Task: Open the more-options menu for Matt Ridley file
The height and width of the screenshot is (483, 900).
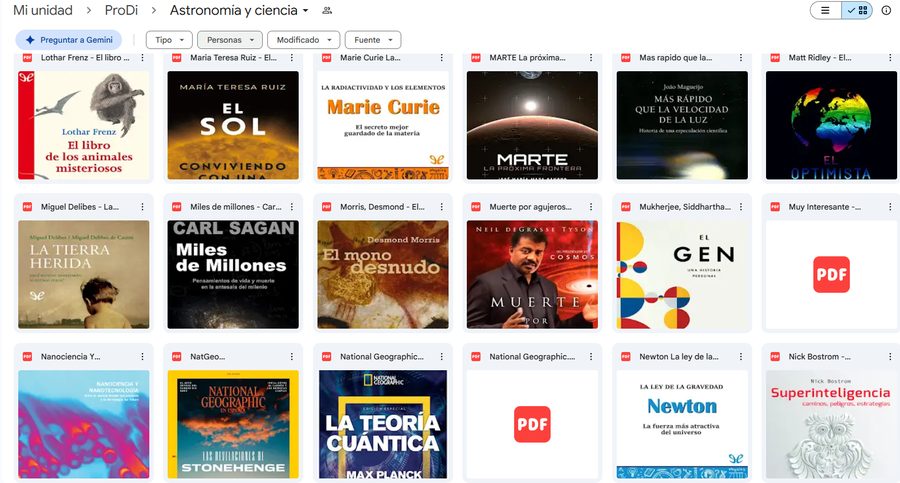Action: (x=890, y=57)
